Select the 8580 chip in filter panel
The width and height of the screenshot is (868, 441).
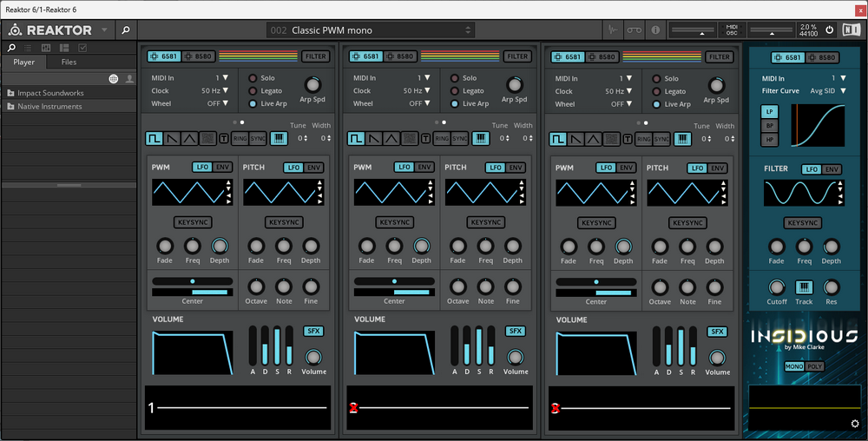pos(822,57)
